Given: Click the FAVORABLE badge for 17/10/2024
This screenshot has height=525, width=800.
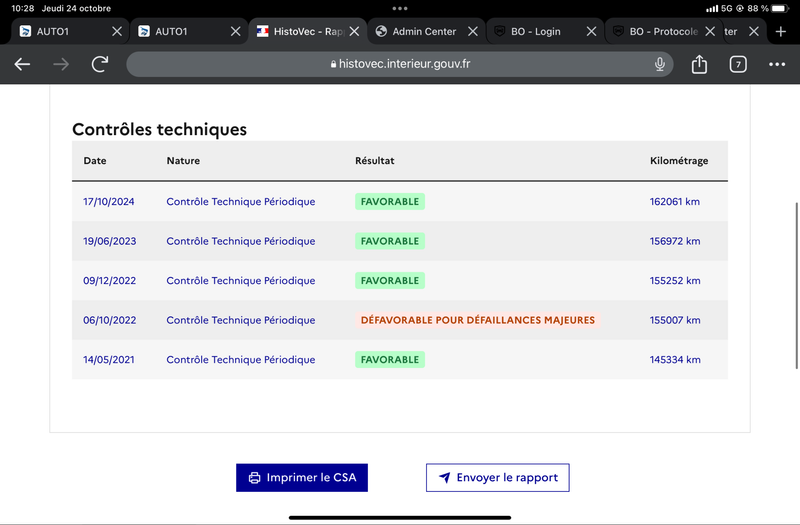Looking at the screenshot, I should click(x=390, y=202).
